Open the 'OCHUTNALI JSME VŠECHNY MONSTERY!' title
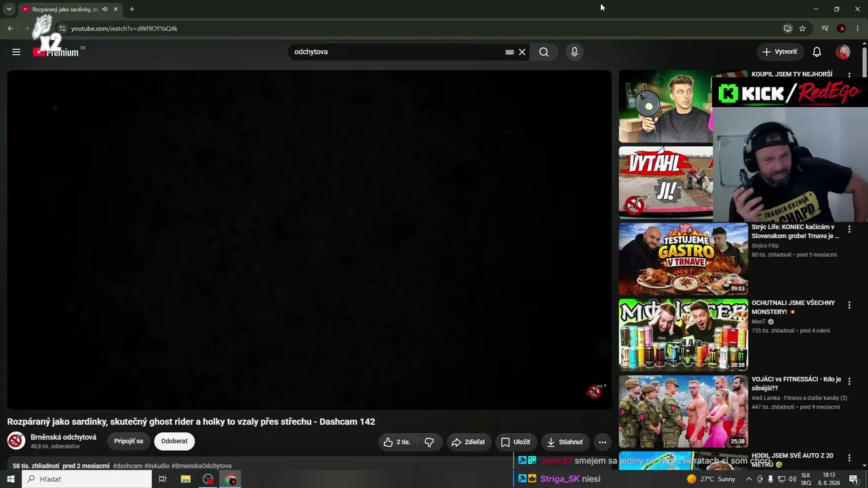The height and width of the screenshot is (488, 868). 793,307
